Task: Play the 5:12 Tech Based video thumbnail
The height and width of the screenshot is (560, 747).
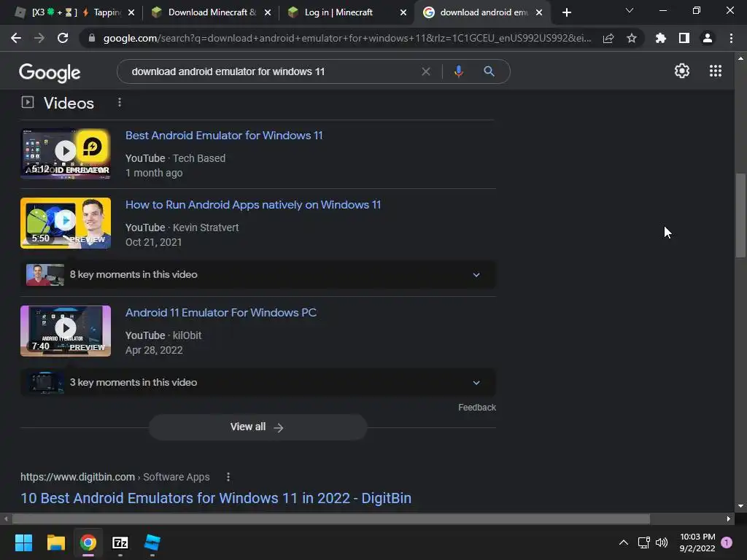Action: (66, 153)
